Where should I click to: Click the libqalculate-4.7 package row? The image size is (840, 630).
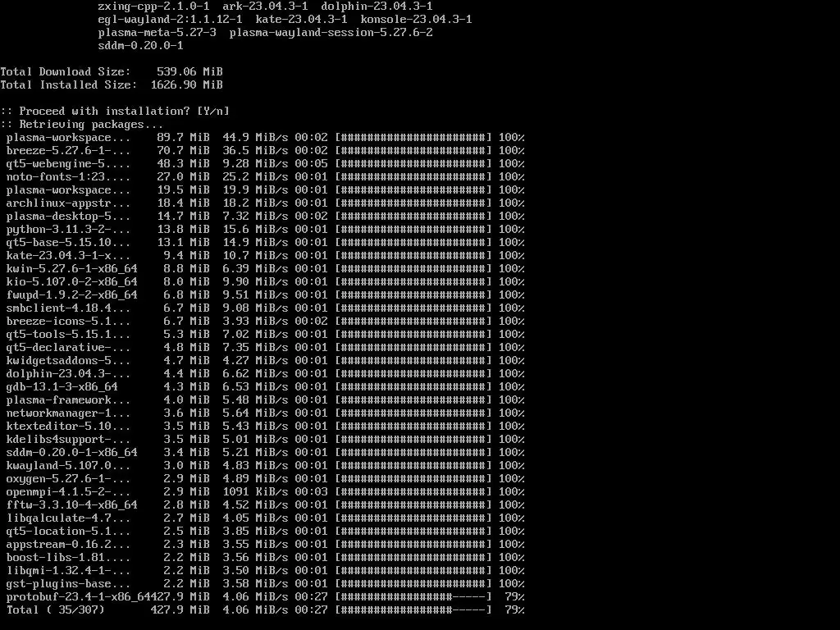tap(265, 518)
